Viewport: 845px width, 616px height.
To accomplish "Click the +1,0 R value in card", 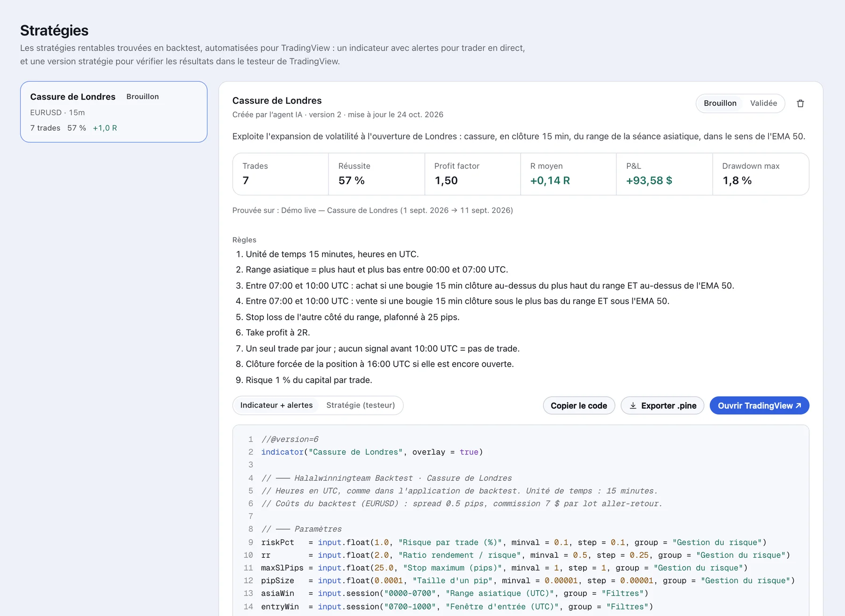I will [105, 128].
